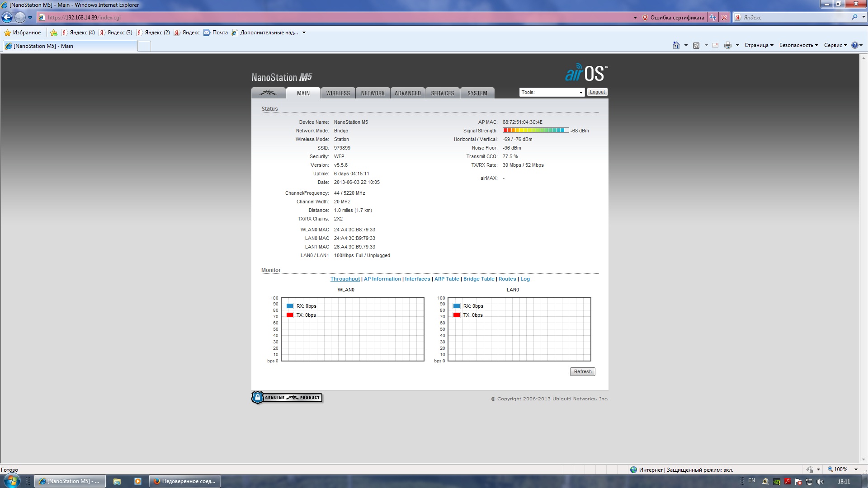Open Яндекс (3) favorite link
Viewport: 868px width, 488px height.
click(x=116, y=33)
